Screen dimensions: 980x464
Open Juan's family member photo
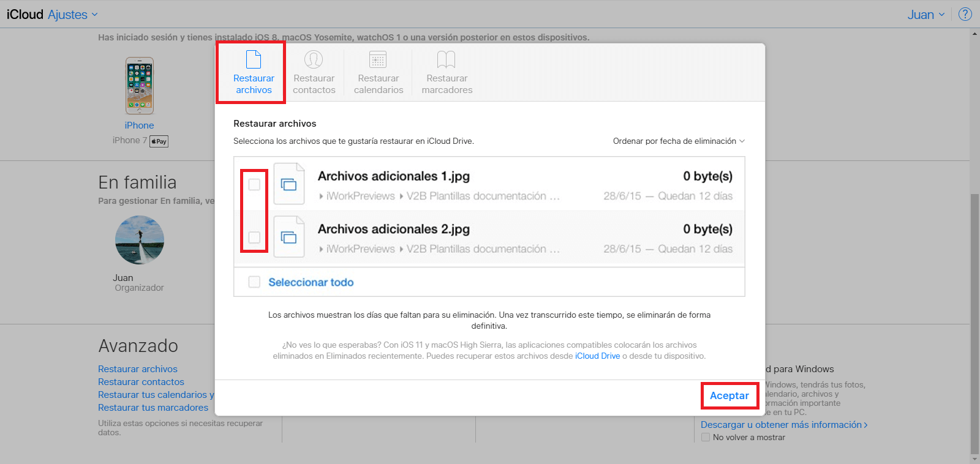coord(140,240)
